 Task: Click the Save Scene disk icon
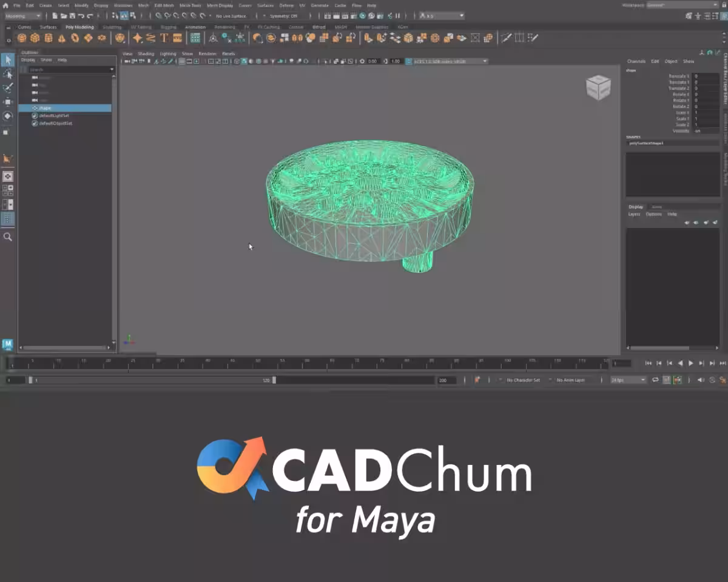click(72, 16)
